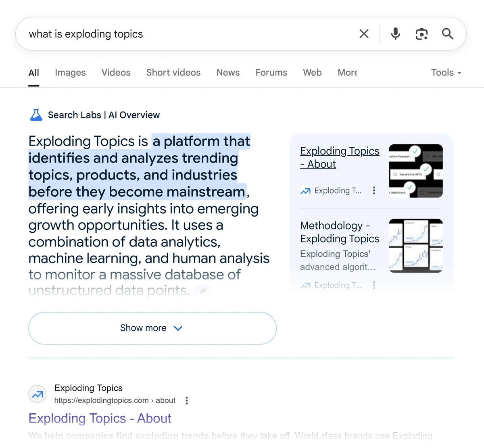Click the Search Labs flask icon

[x=36, y=115]
